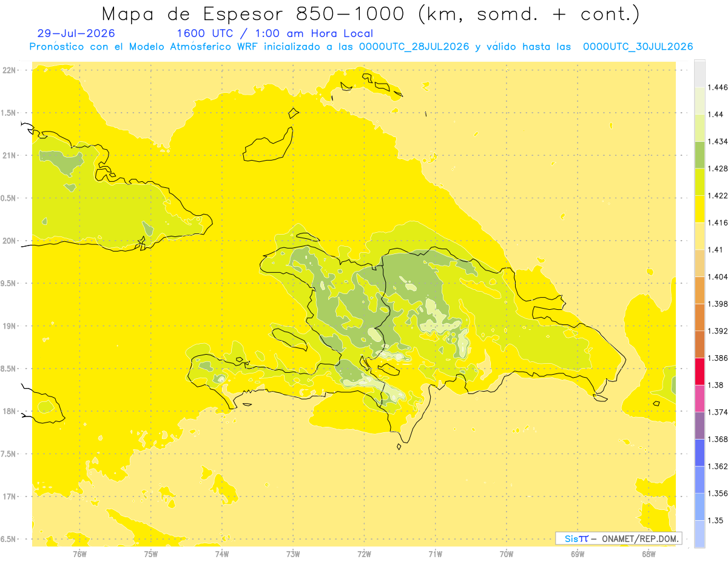Select the yellow-green swatch between 1.422 and 1.428
This screenshot has height=562, width=728.
coord(699,182)
